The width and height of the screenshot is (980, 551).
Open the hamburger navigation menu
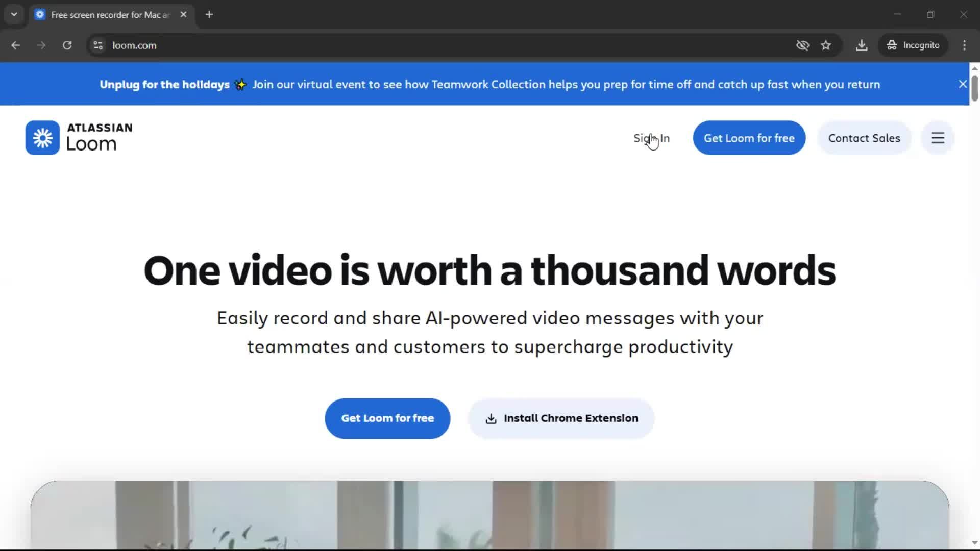(x=937, y=138)
